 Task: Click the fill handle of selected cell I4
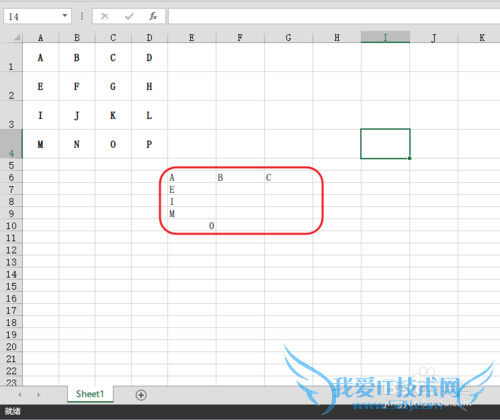pyautogui.click(x=409, y=158)
